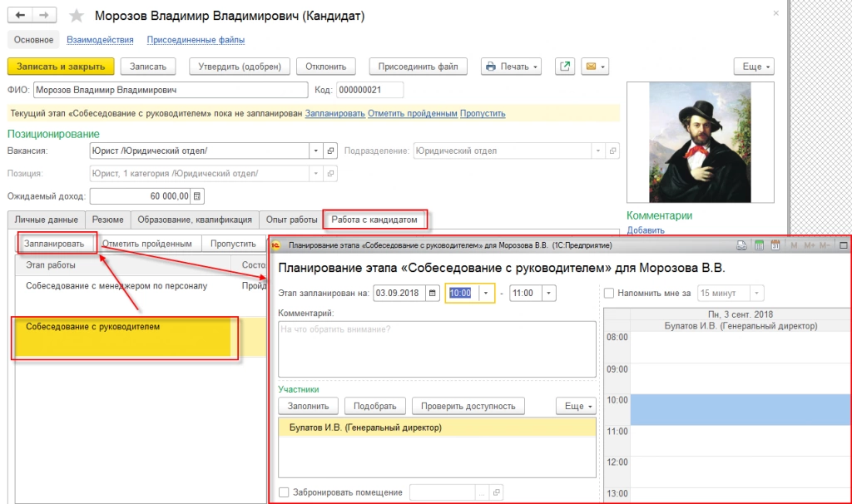
Task: Open the calculator for Ожидаемый доход field
Action: [197, 196]
